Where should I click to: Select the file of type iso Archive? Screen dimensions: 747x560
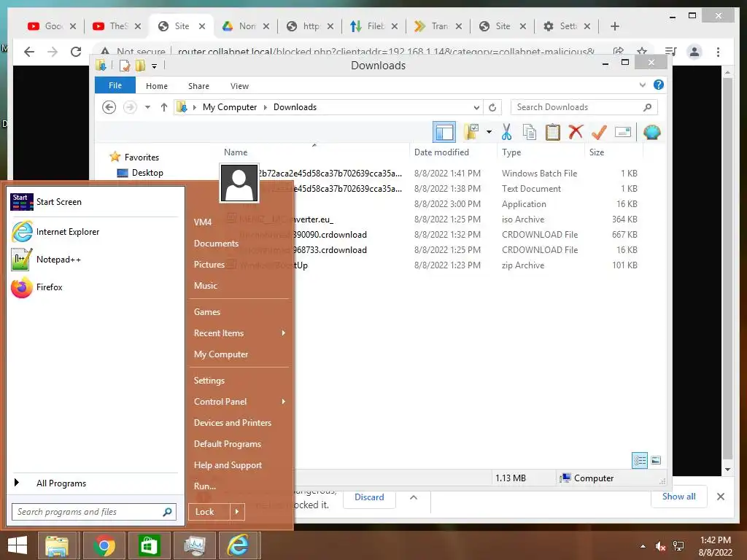click(x=429, y=219)
